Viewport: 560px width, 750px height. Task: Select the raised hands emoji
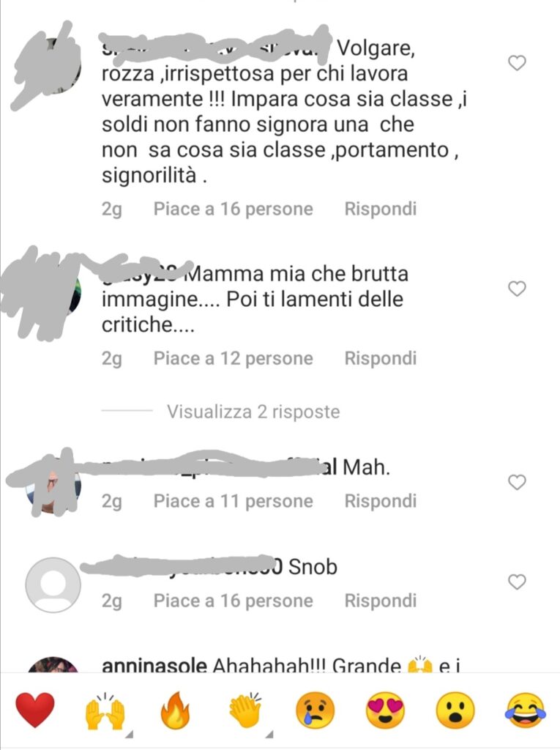[105, 711]
